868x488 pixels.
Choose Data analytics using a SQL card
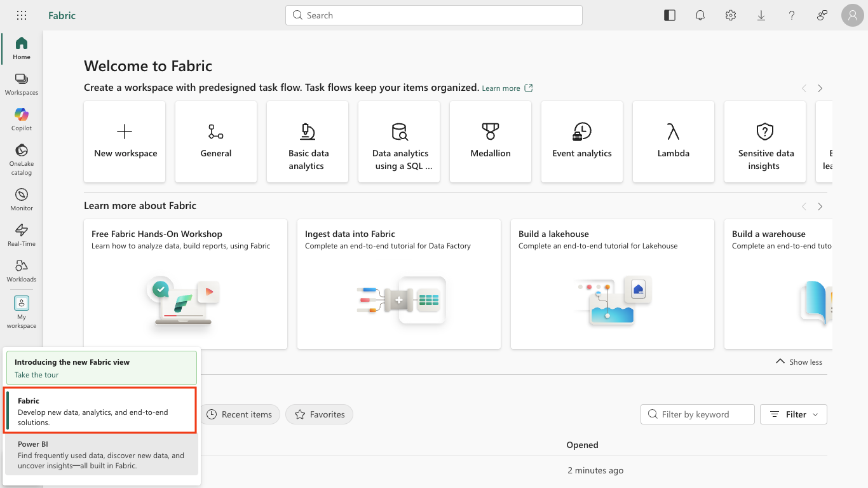tap(399, 142)
